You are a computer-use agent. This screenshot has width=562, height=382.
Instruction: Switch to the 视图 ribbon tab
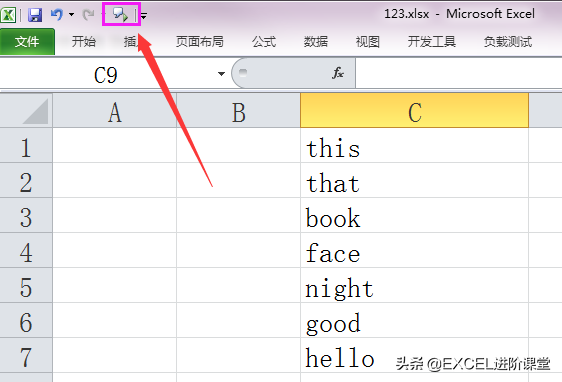368,42
